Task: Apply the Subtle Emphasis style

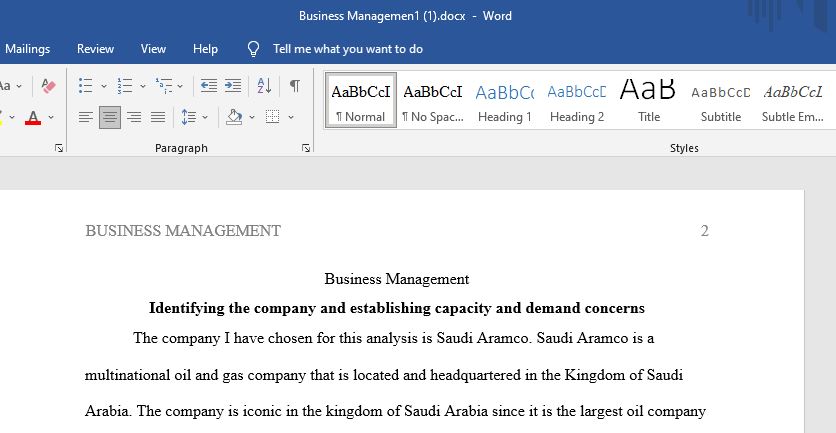Action: pos(793,100)
